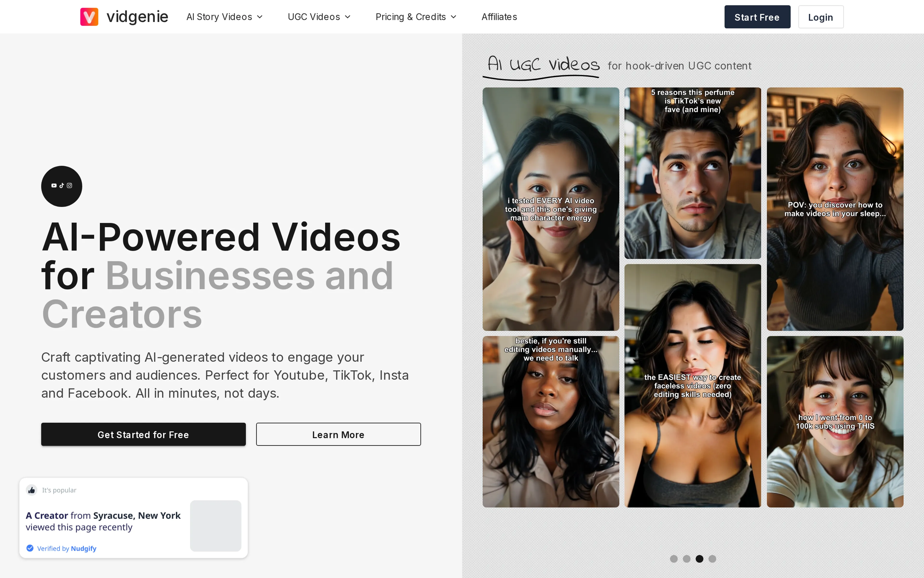Image resolution: width=924 pixels, height=578 pixels.
Task: Click the Learn More button
Action: pyautogui.click(x=338, y=434)
